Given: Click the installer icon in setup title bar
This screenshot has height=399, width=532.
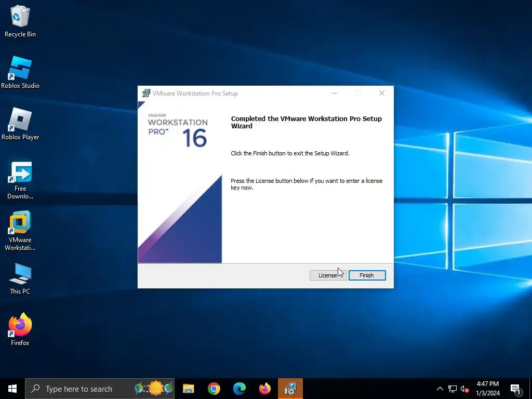Looking at the screenshot, I should [x=146, y=94].
